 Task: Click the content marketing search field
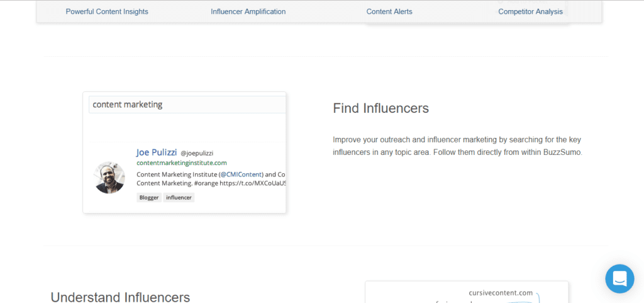click(x=187, y=105)
